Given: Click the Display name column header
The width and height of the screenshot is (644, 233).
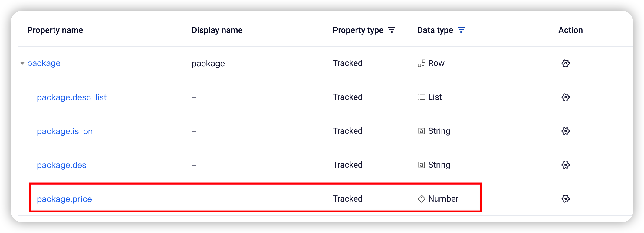Looking at the screenshot, I should coord(217,30).
